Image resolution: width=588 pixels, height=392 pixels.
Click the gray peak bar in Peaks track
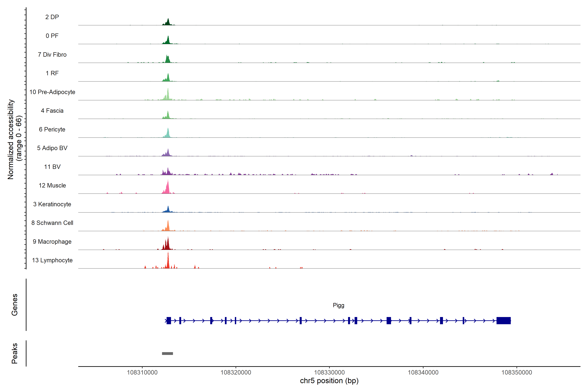pos(167,353)
